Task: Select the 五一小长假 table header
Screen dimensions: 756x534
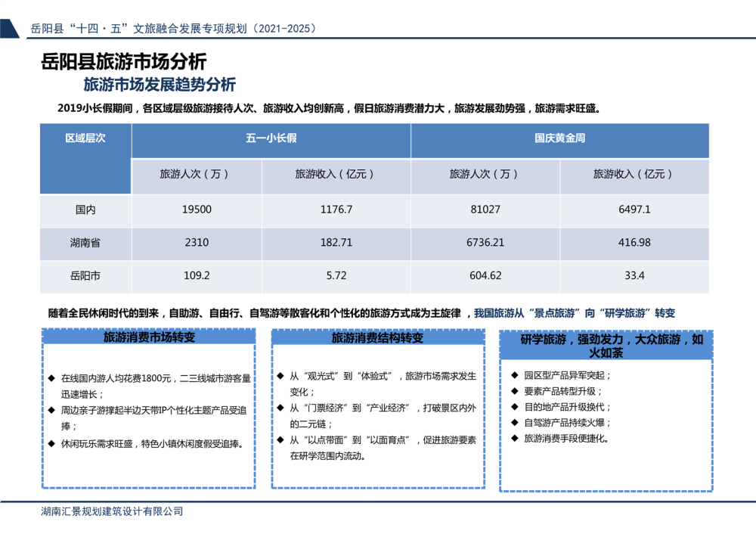Action: [271, 139]
